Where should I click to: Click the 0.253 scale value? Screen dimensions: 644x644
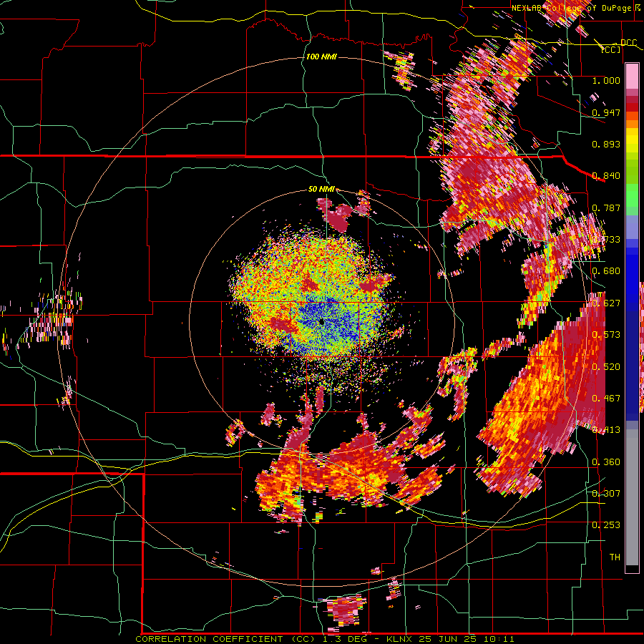606,525
